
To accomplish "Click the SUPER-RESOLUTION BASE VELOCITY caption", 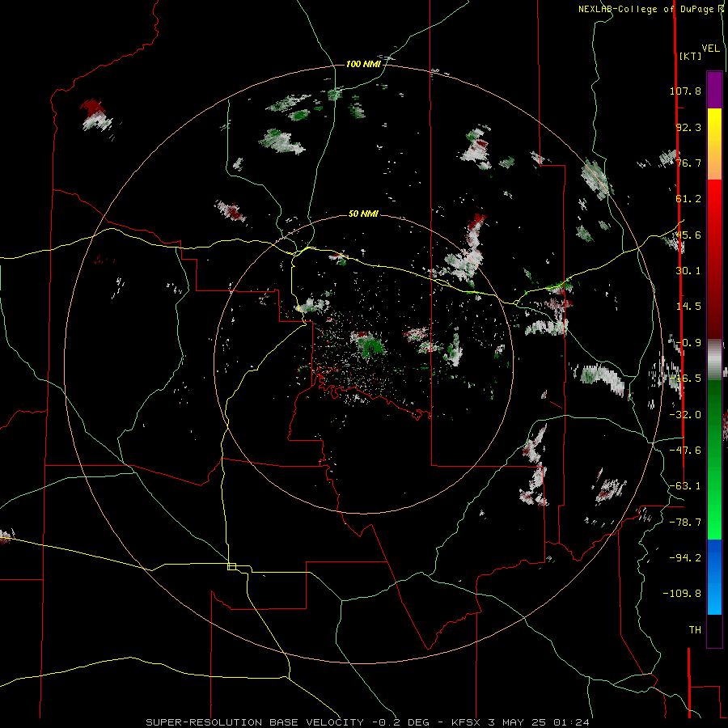I will [255, 722].
